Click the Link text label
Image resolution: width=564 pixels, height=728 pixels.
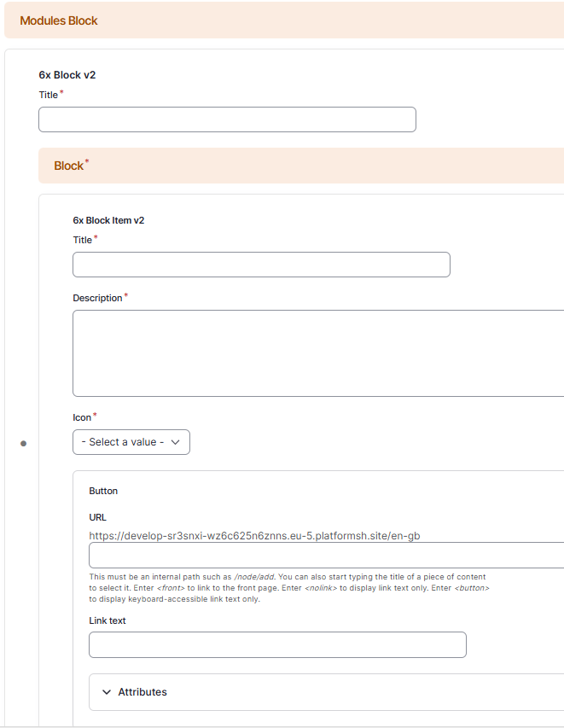pyautogui.click(x=108, y=620)
